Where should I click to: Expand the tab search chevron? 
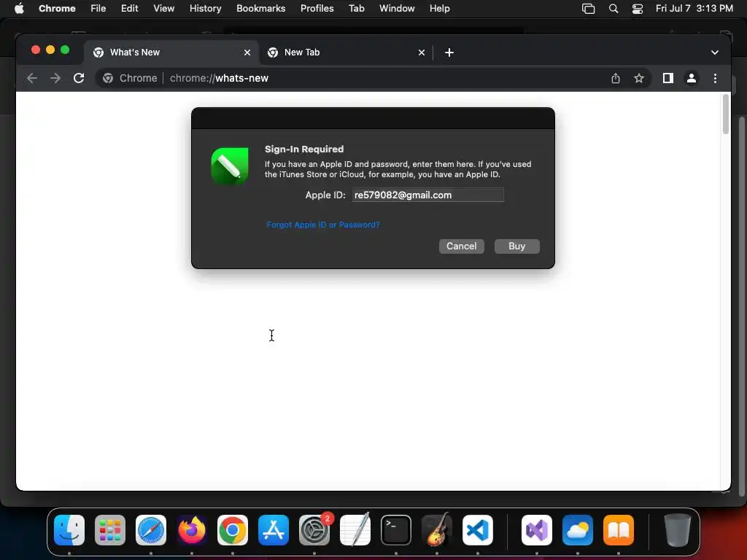tap(715, 52)
